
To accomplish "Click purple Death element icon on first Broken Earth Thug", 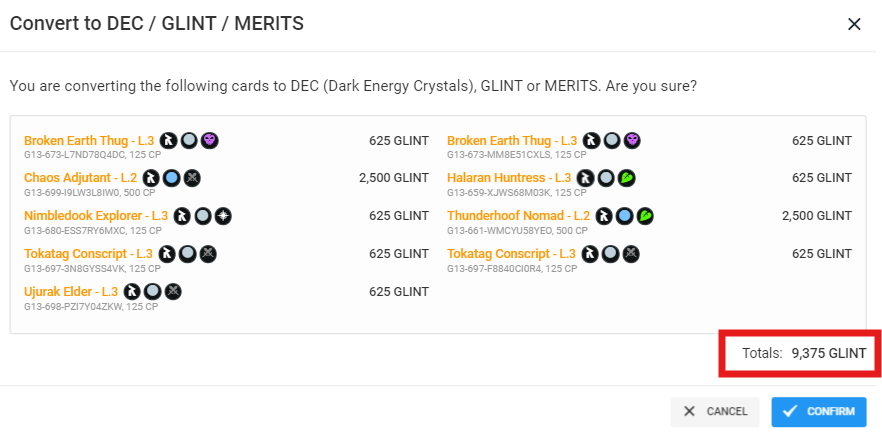I will pyautogui.click(x=210, y=140).
